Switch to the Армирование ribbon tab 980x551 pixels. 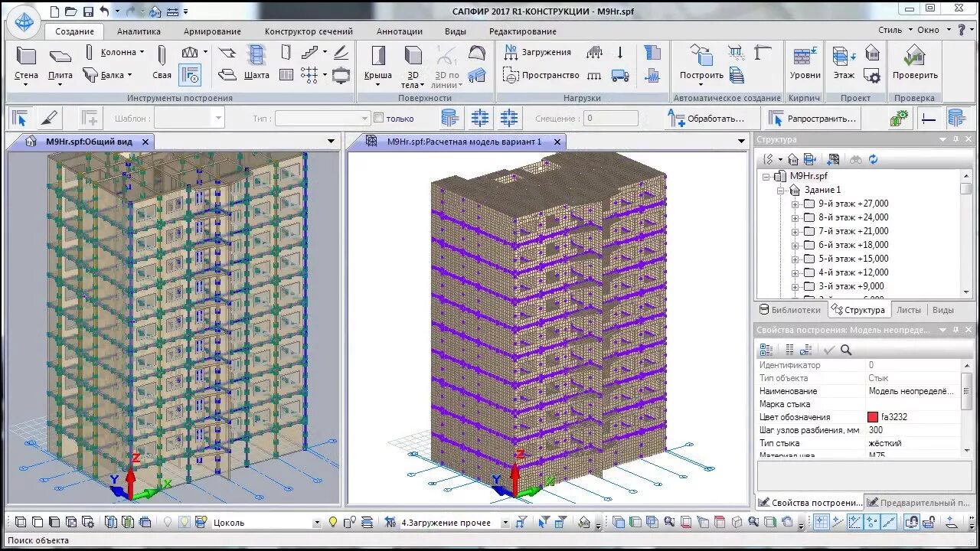(212, 31)
